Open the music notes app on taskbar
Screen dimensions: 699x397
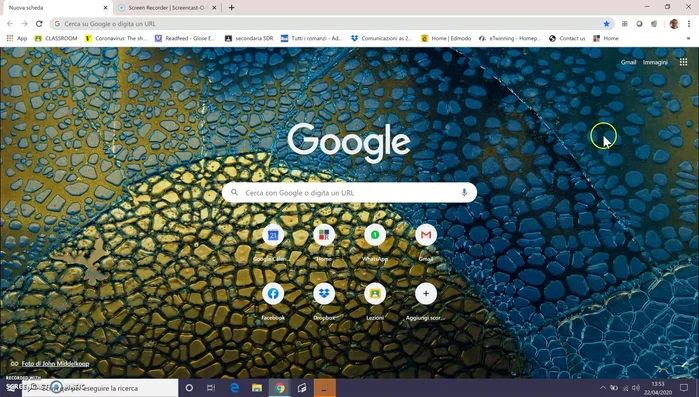tap(302, 388)
